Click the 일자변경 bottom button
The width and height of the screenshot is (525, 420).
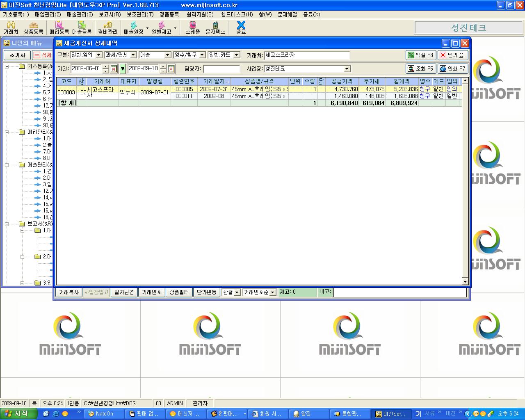124,292
